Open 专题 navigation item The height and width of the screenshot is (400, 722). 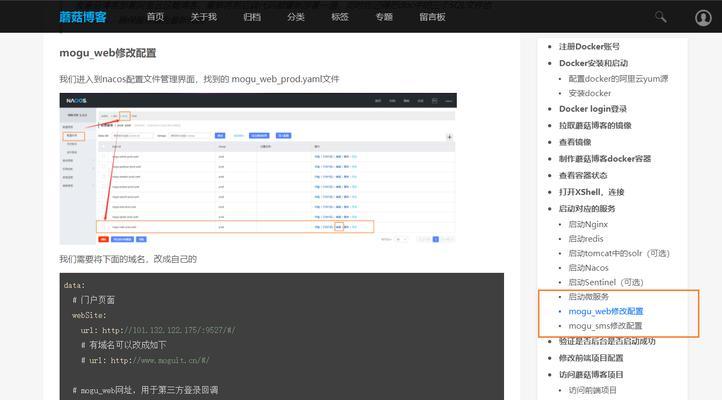pyautogui.click(x=384, y=17)
